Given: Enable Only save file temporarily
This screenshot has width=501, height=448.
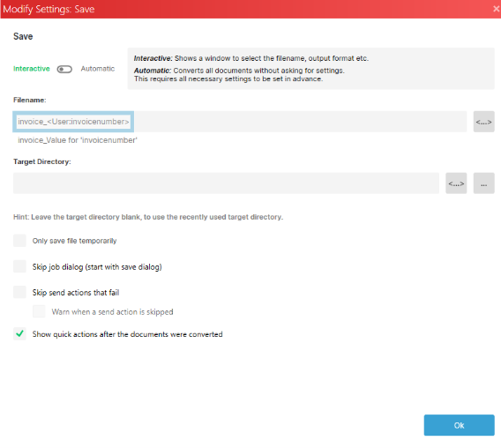Looking at the screenshot, I should 19,241.
